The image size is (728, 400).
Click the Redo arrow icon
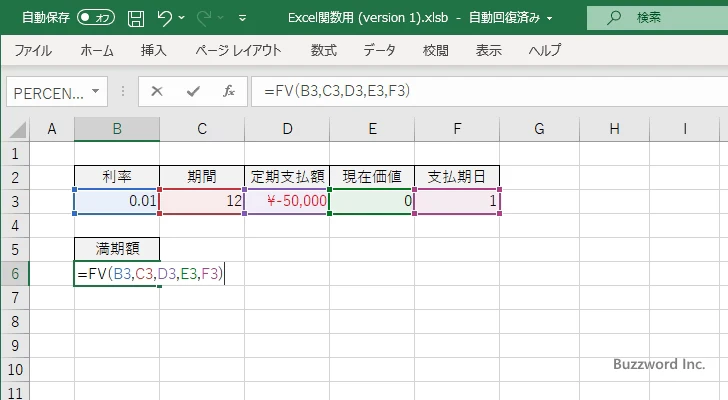[203, 18]
